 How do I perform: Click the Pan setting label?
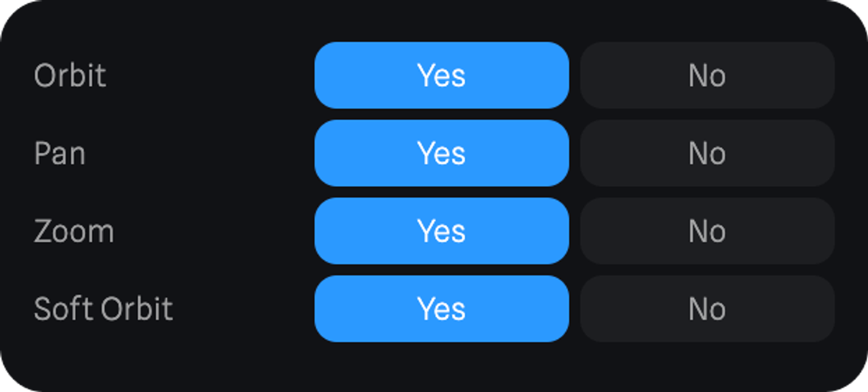click(x=60, y=153)
